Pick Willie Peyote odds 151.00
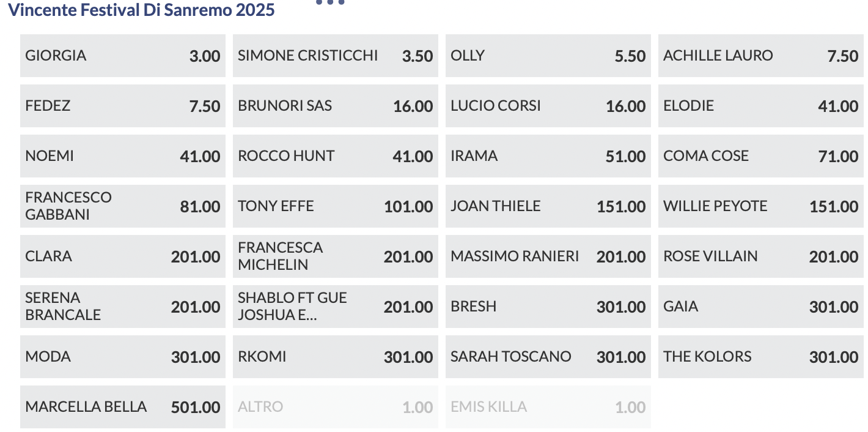868x432 pixels. pos(760,206)
